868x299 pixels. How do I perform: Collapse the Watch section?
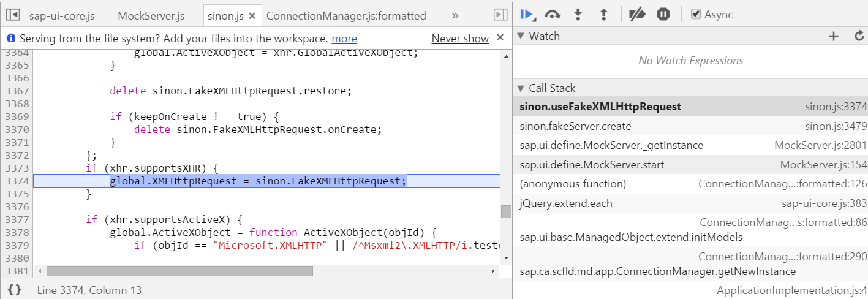click(x=521, y=36)
